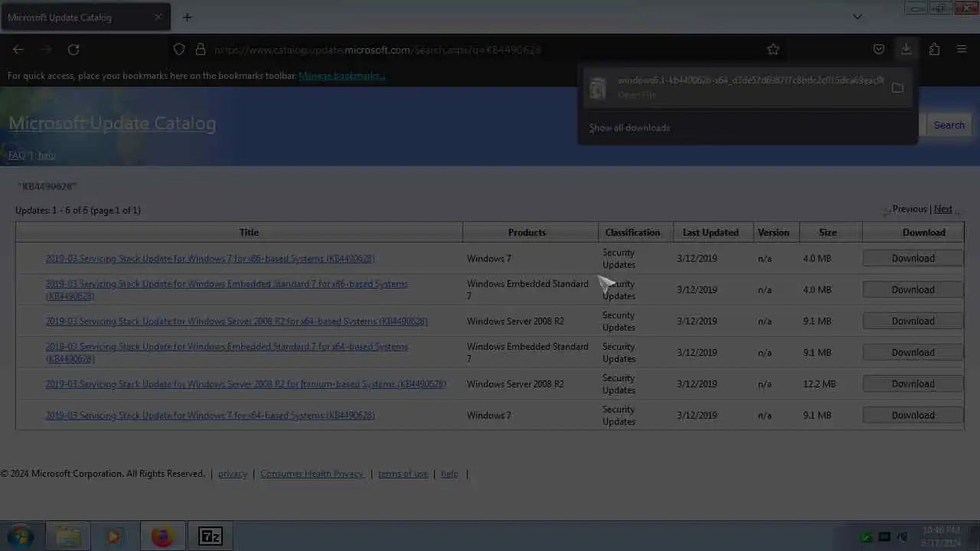Close the Microsoft Update Catalog tab

coord(158,17)
